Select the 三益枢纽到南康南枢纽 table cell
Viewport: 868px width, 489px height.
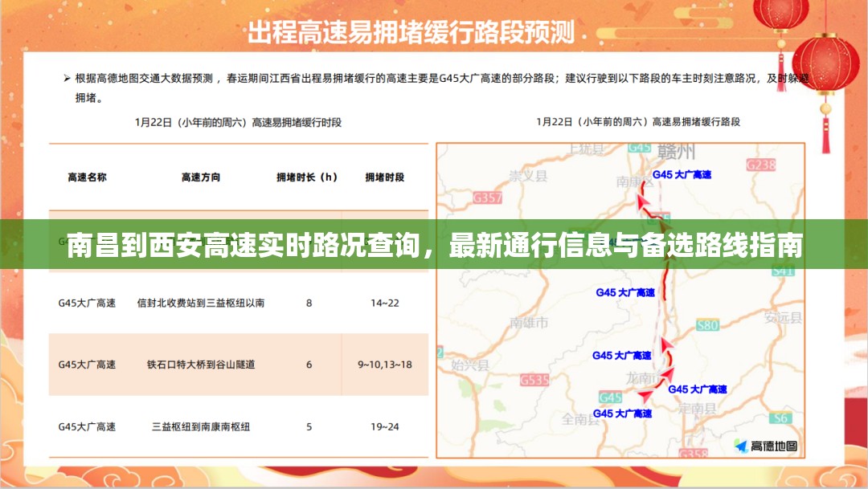click(x=201, y=426)
